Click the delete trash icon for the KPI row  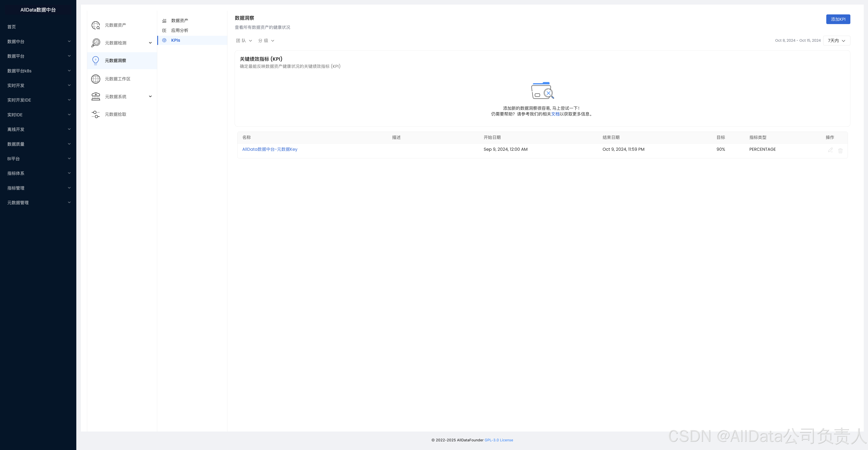[840, 151]
